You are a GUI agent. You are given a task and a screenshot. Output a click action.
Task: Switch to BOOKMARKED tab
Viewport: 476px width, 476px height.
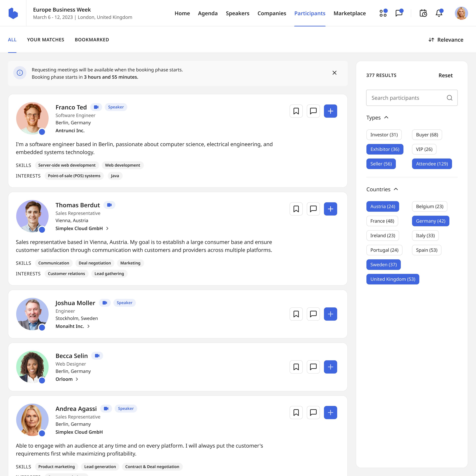click(92, 39)
